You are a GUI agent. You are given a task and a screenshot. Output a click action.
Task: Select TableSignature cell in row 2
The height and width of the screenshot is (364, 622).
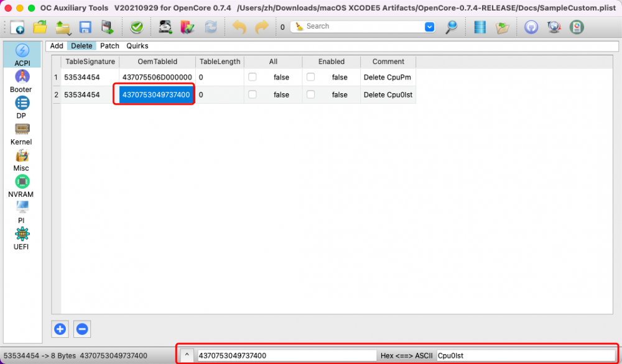coord(90,94)
